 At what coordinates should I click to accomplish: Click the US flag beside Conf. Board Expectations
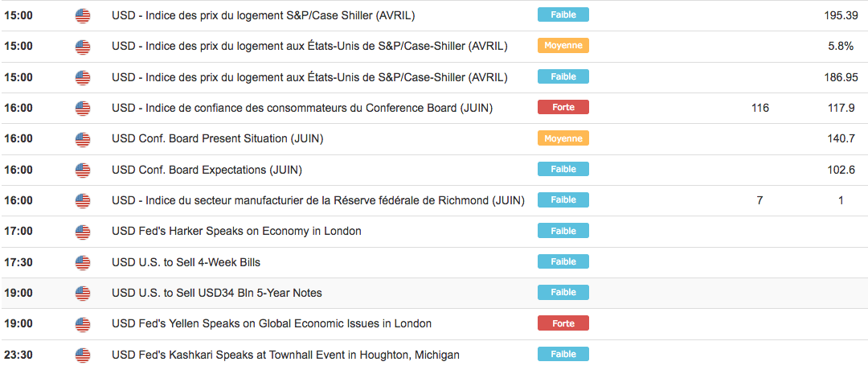coord(83,170)
